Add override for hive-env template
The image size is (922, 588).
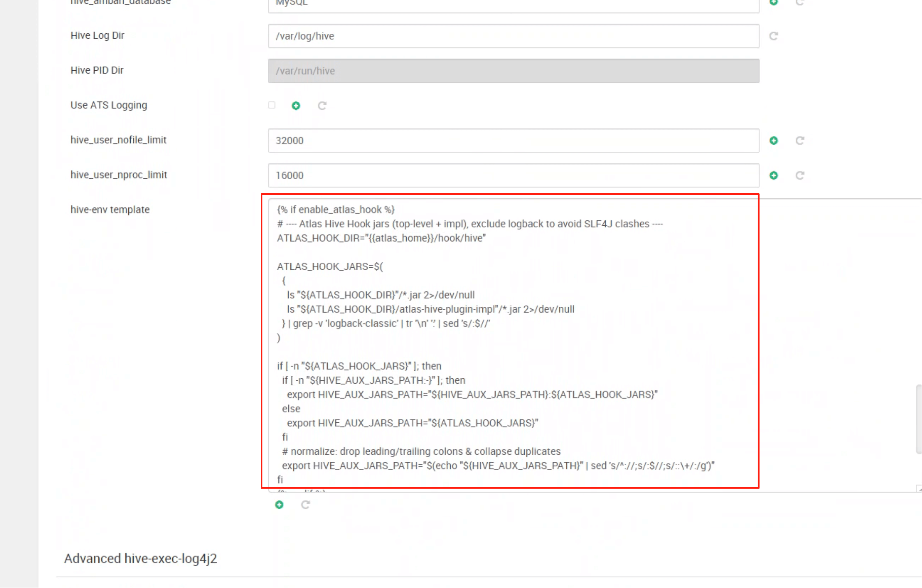279,505
